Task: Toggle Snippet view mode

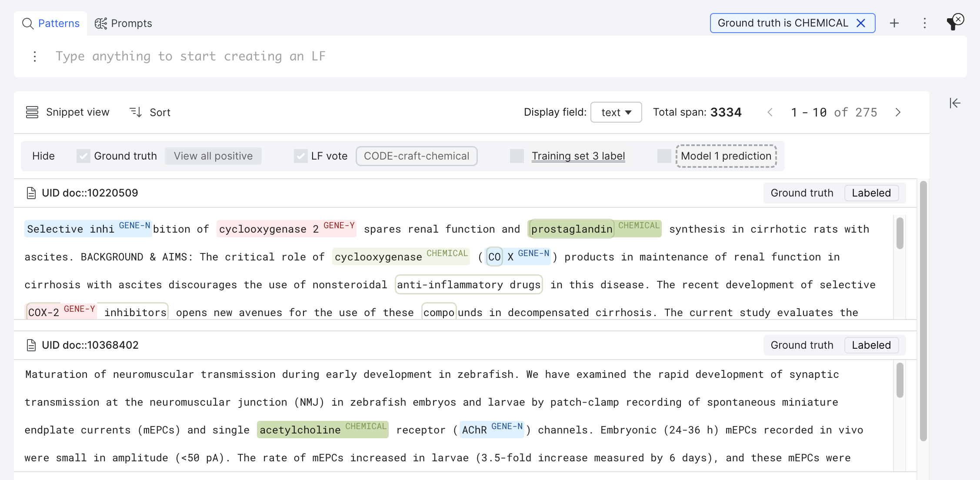Action: (68, 112)
